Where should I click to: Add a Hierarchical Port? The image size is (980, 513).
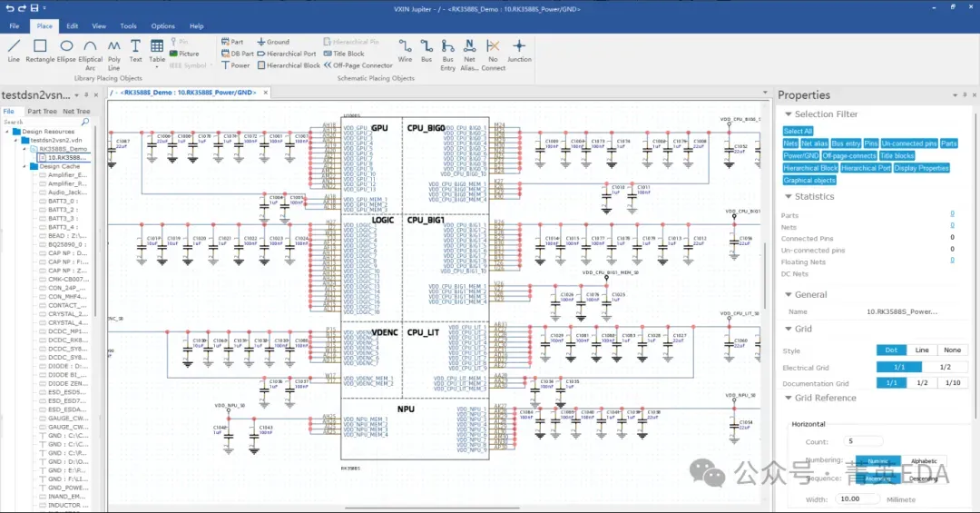coord(287,54)
